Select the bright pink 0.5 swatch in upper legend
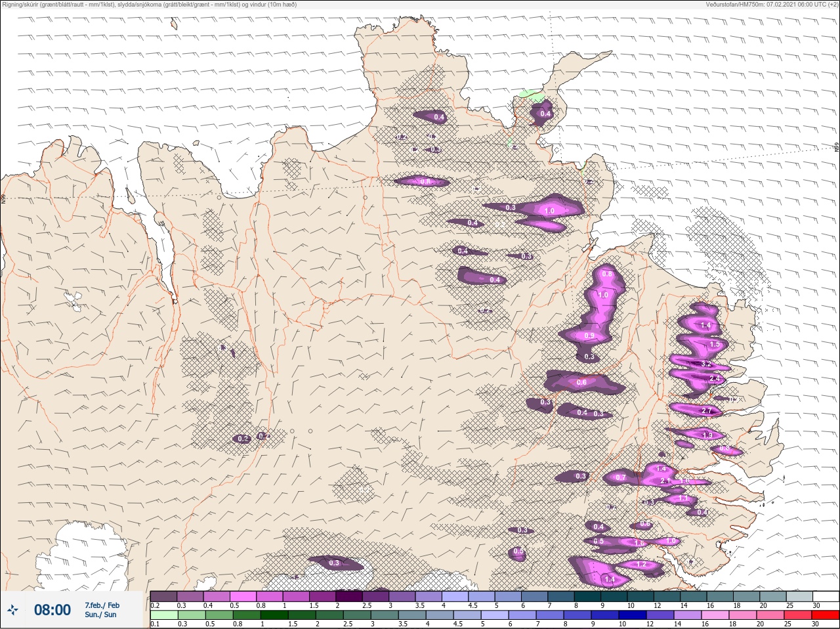Image resolution: width=840 pixels, height=629 pixels. [x=243, y=596]
